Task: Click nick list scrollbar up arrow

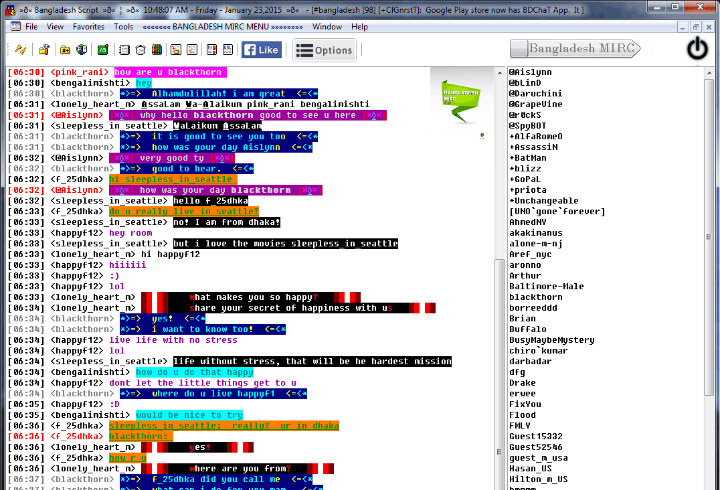Action: (709, 73)
